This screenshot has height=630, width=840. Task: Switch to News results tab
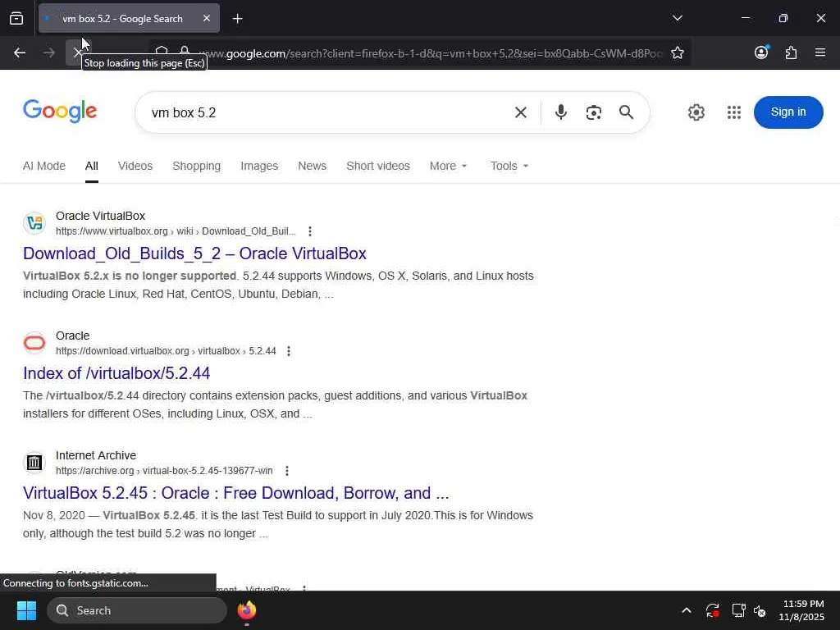tap(313, 166)
